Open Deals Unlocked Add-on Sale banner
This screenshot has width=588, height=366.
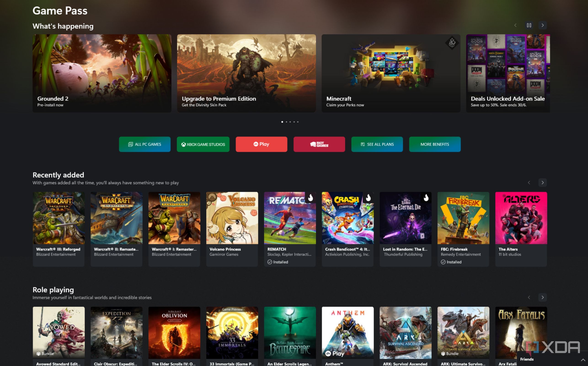click(x=508, y=73)
